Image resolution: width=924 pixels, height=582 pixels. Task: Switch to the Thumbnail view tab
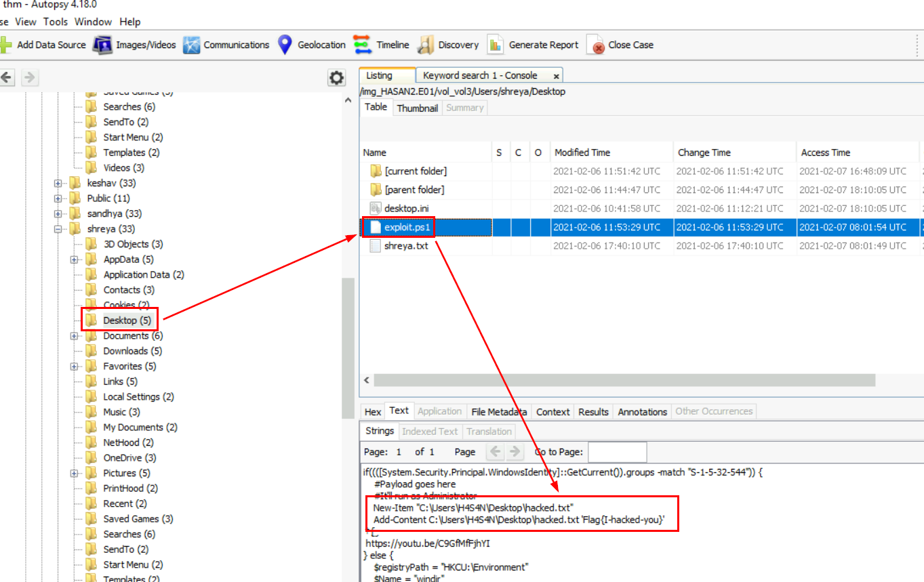[418, 108]
